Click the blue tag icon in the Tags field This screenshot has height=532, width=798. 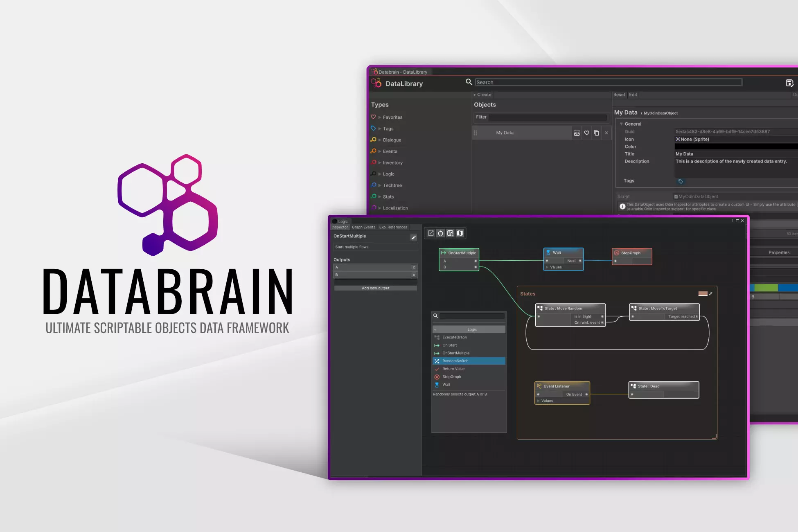click(x=681, y=181)
